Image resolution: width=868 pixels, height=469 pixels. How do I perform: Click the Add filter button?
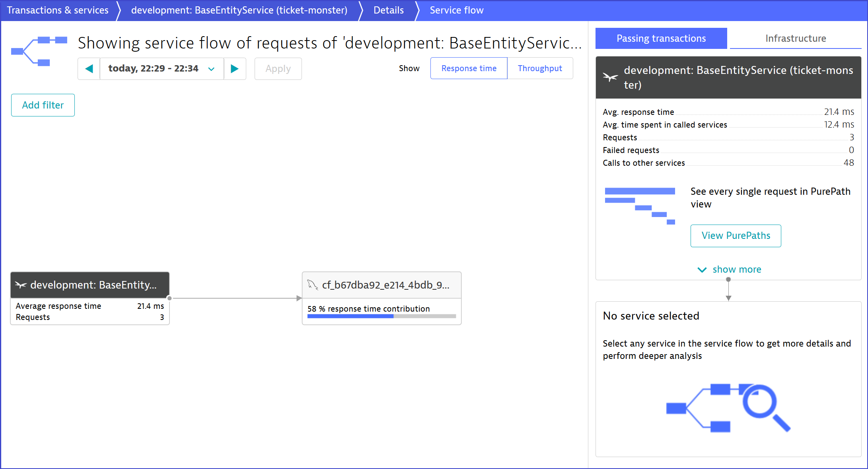pos(43,105)
